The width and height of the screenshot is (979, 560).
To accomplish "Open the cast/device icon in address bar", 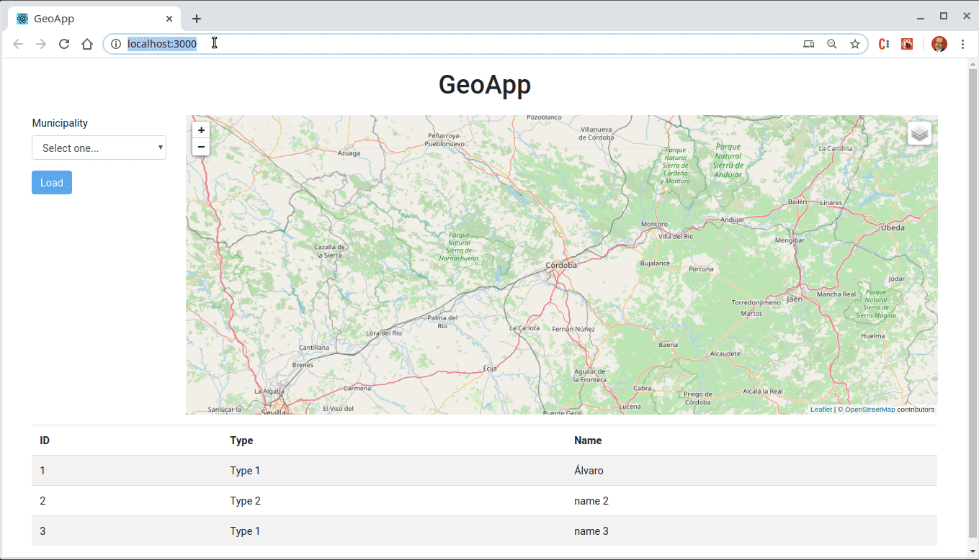I will click(808, 44).
